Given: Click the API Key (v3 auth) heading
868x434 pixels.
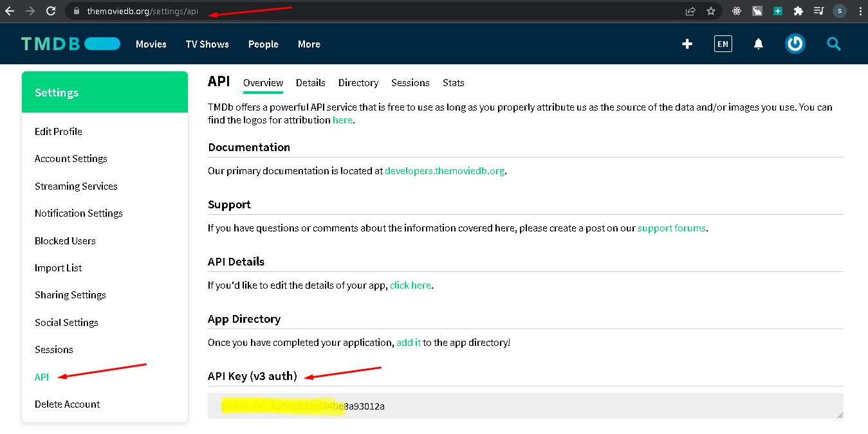Looking at the screenshot, I should [252, 376].
